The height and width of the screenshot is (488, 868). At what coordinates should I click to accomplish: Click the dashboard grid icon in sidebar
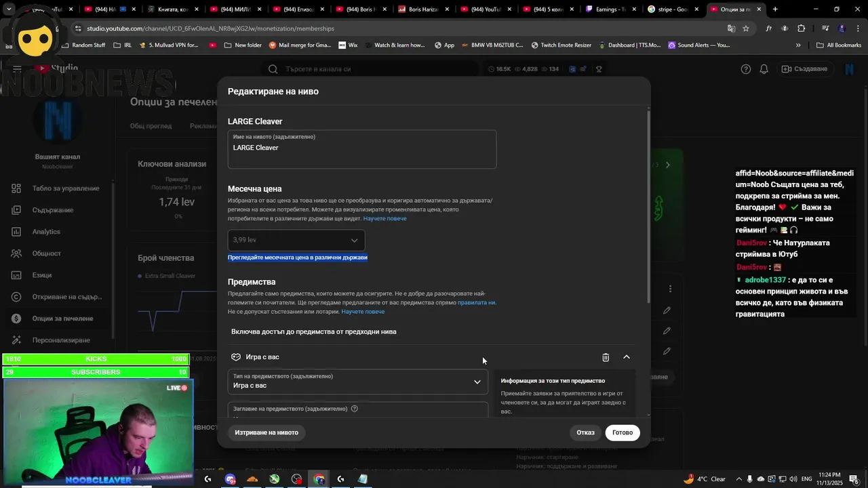[x=16, y=188]
